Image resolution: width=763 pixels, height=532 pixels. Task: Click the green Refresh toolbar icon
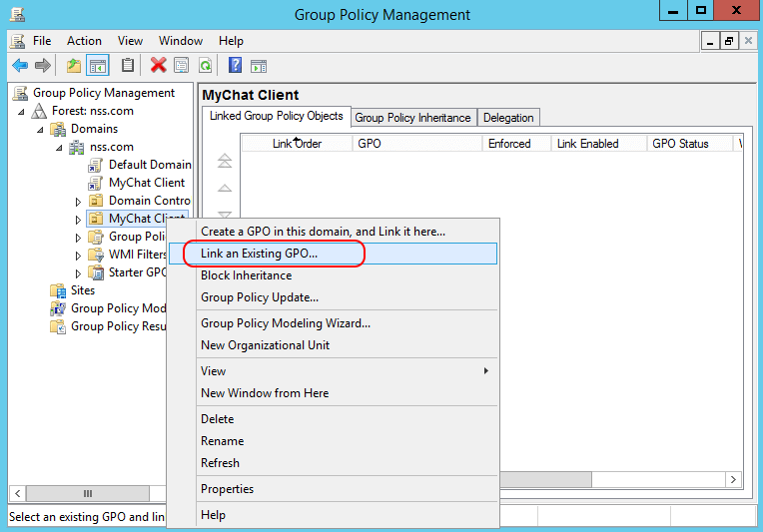(x=205, y=66)
